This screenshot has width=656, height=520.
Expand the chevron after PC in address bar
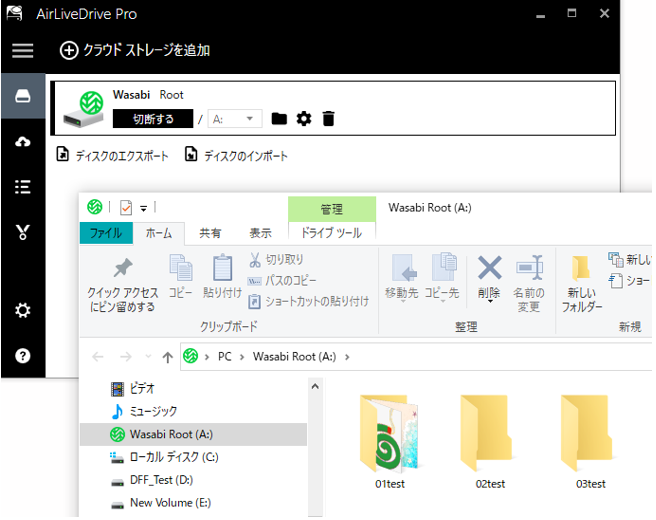coord(242,357)
